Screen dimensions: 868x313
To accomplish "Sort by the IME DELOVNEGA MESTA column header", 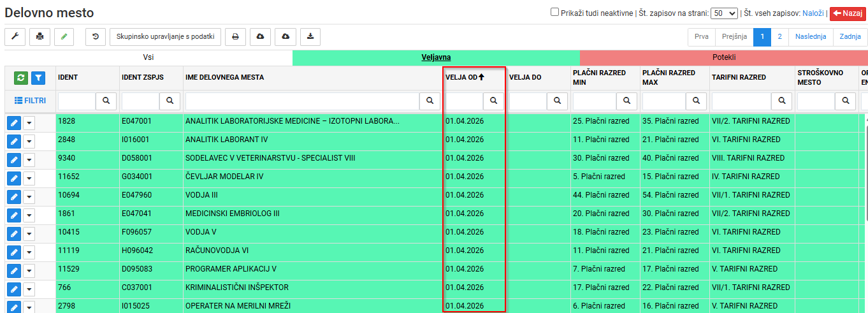I will point(224,78).
